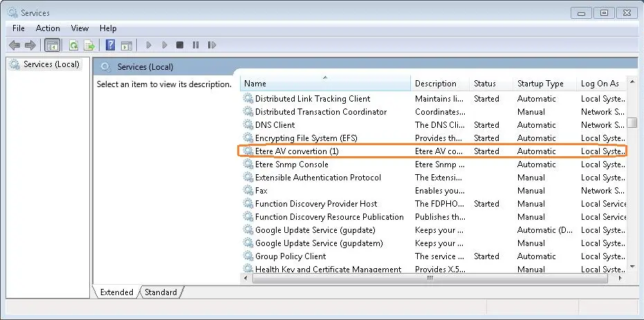Toggle the Show/Hide Console Tree button
This screenshot has width=644, height=320.
pos(51,46)
